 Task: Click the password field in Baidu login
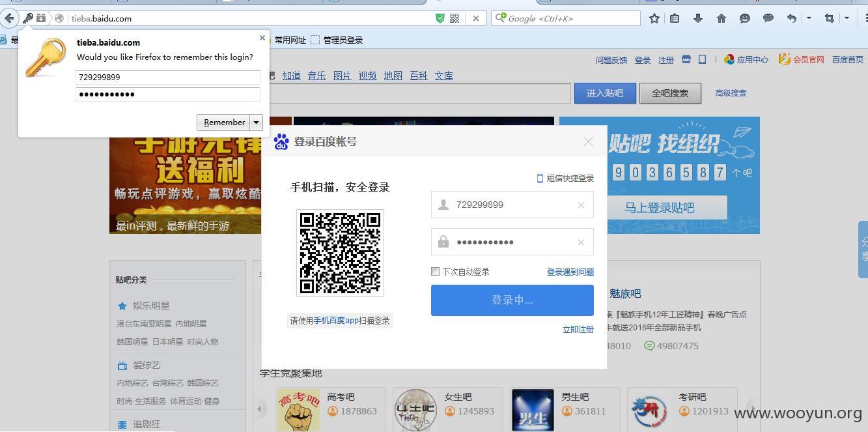[x=512, y=242]
